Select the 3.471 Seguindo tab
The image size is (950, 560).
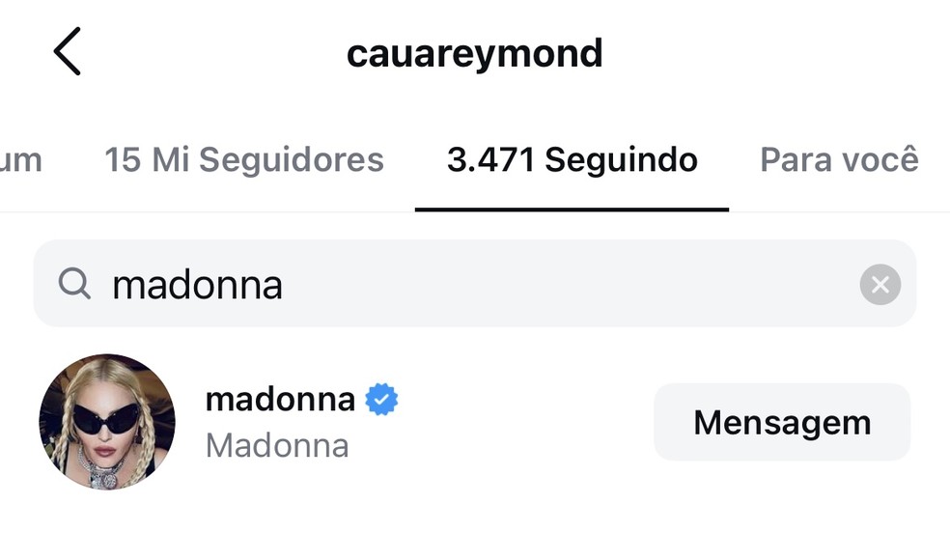coord(572,160)
